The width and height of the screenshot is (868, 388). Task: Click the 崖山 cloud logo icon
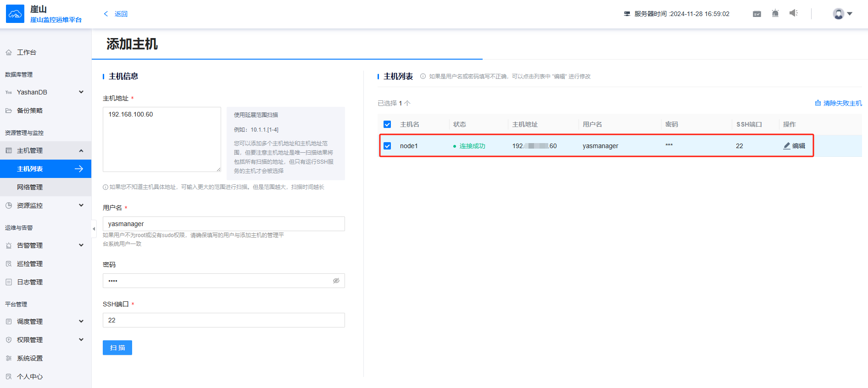pos(15,14)
